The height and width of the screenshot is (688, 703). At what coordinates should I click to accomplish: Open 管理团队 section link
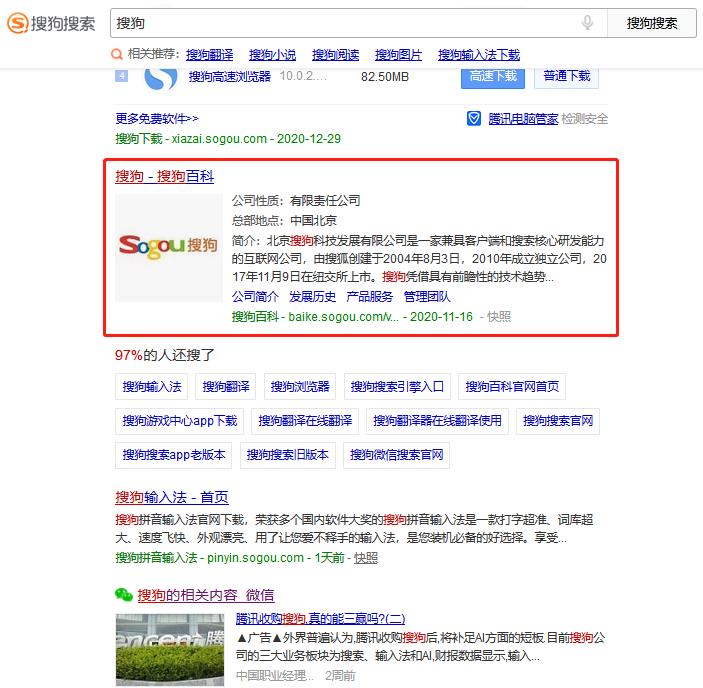[427, 296]
